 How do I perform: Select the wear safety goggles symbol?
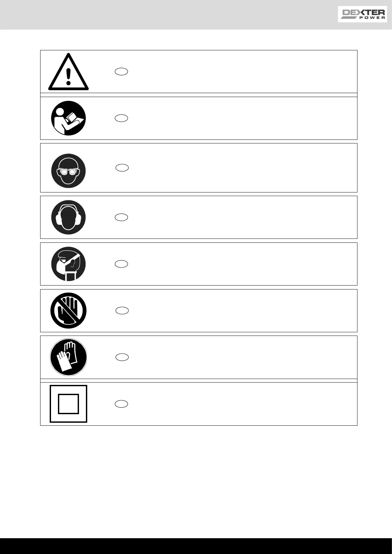pyautogui.click(x=68, y=170)
